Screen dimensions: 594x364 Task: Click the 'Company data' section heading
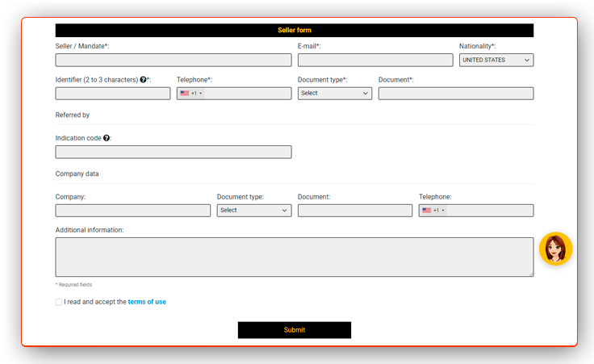point(77,174)
